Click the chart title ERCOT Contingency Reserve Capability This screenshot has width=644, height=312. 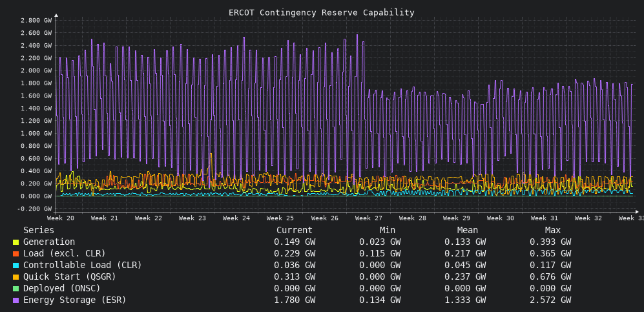point(322,12)
